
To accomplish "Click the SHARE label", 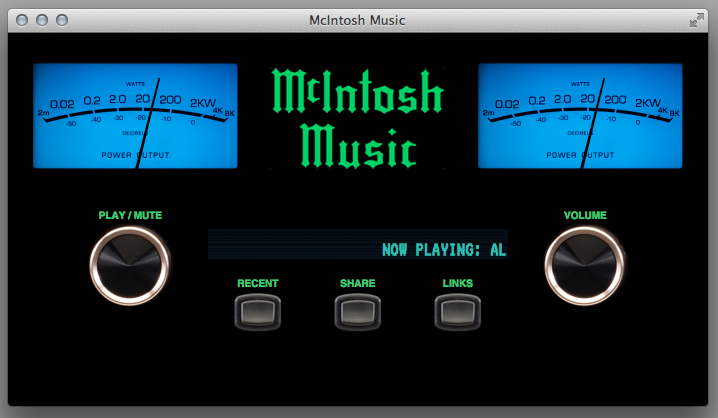I will 358,283.
